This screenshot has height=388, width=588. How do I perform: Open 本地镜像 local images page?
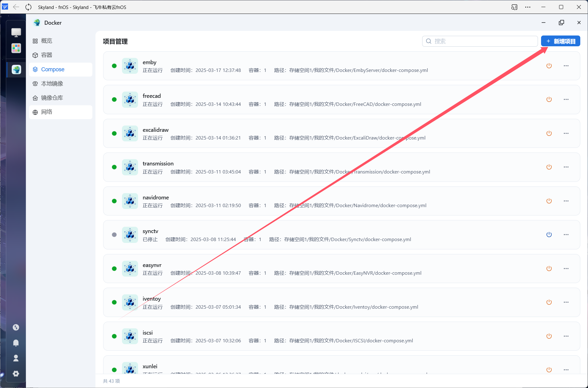(52, 84)
